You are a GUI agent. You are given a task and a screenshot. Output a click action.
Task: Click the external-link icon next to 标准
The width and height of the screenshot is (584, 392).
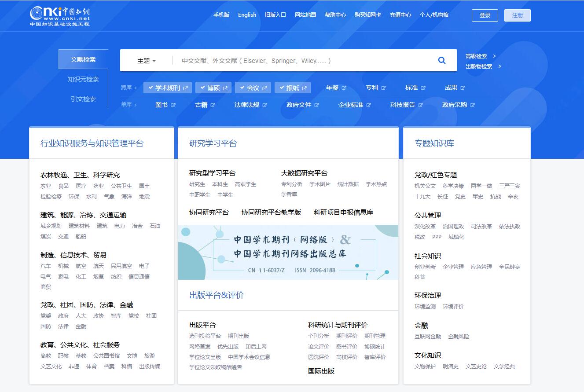pyautogui.click(x=423, y=88)
